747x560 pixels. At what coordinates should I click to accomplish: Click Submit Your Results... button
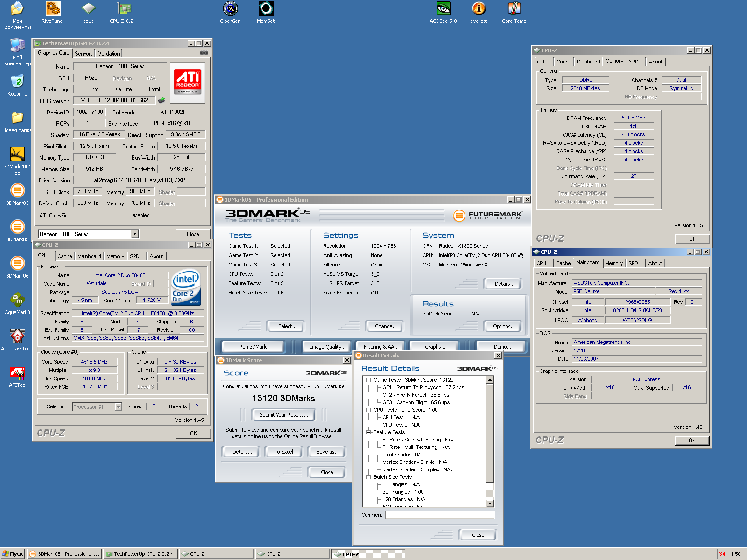pos(283,415)
